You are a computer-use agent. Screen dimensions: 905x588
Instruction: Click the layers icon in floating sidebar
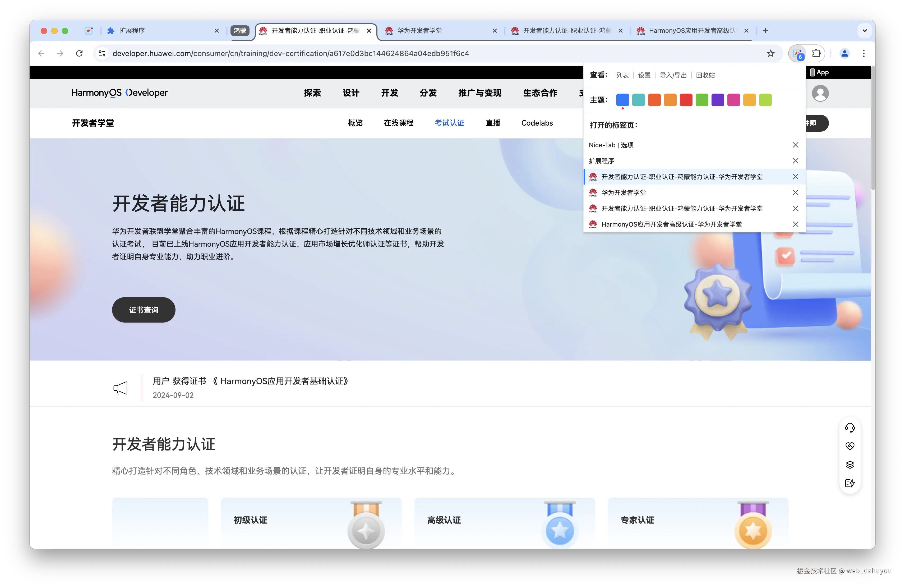[850, 464]
